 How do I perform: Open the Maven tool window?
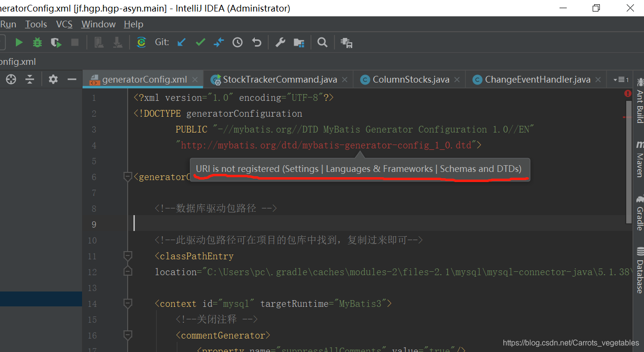[639, 158]
